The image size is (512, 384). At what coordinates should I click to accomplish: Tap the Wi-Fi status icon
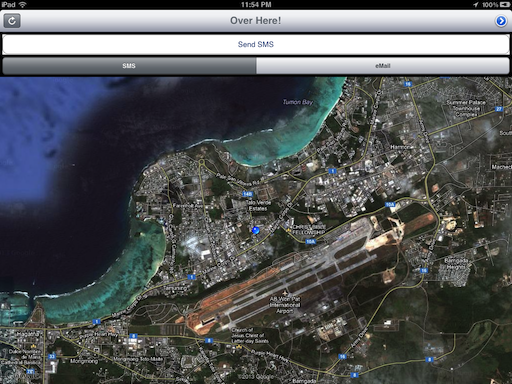22,4
